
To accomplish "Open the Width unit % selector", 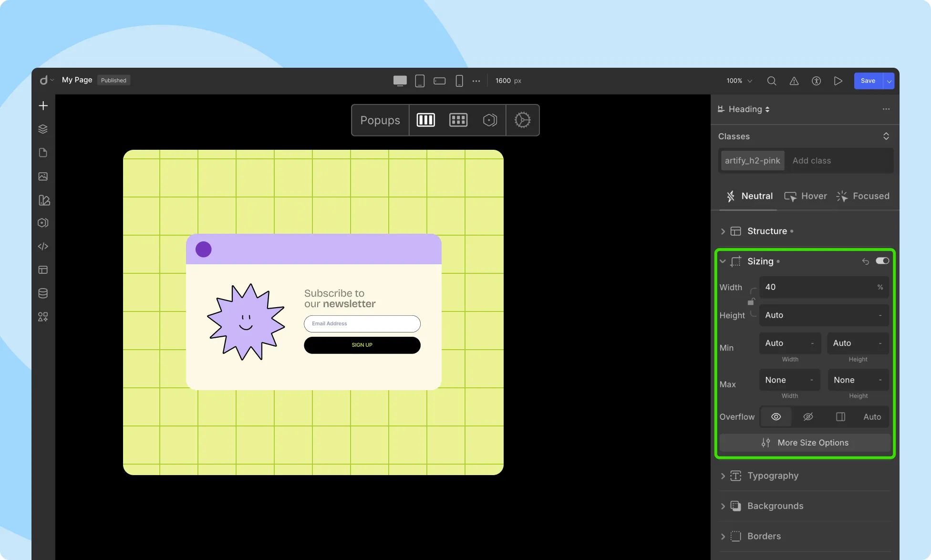I will [880, 287].
